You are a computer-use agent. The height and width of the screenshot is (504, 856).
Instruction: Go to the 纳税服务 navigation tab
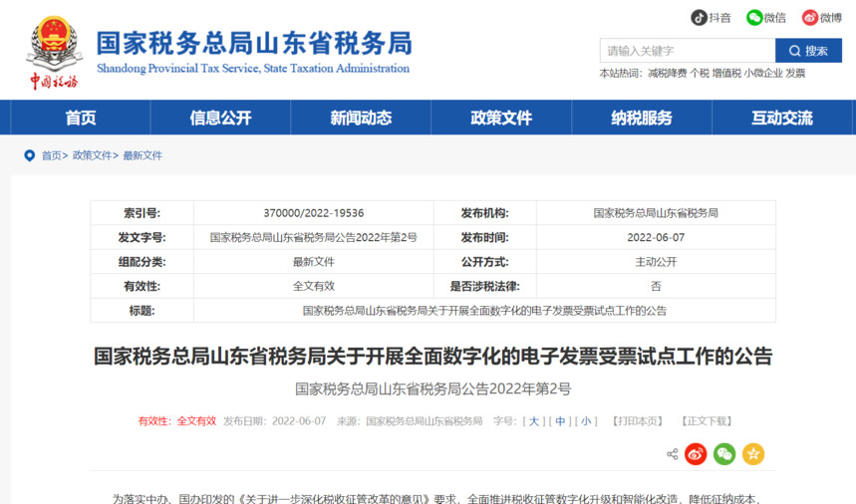[x=641, y=118]
